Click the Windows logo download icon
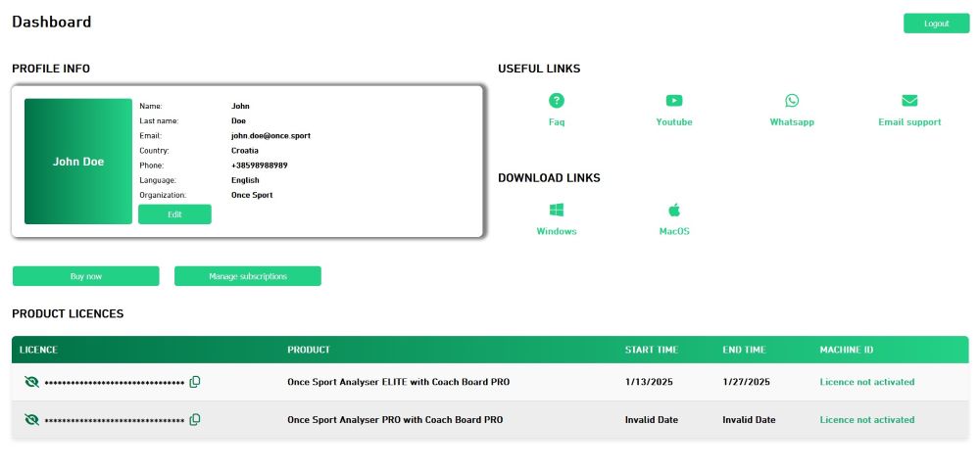This screenshot has width=980, height=472. coord(557,210)
